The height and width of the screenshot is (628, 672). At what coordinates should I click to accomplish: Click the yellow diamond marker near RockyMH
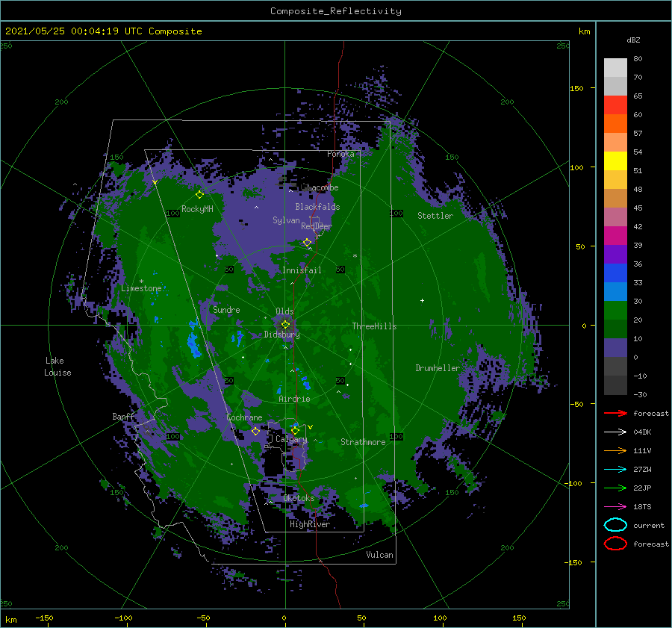199,195
